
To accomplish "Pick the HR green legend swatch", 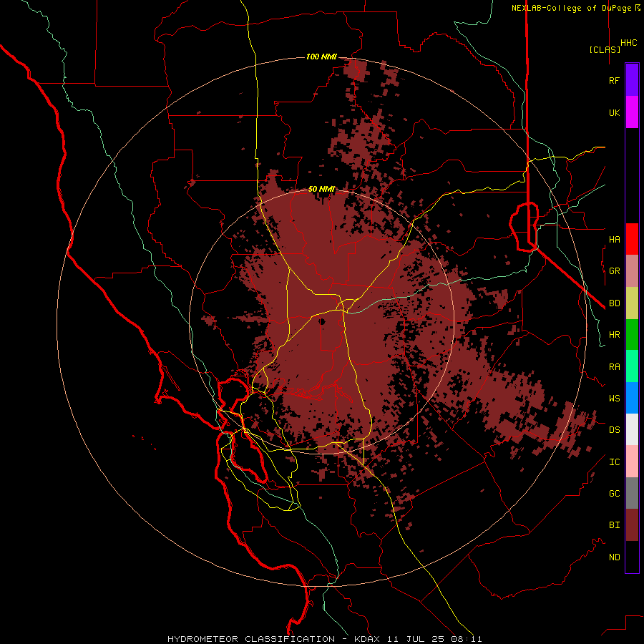I will pos(632,335).
